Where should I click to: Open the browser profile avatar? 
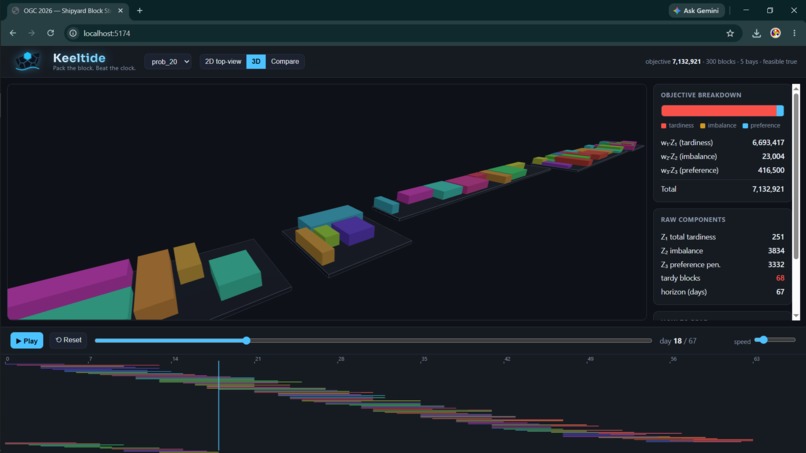click(x=775, y=33)
